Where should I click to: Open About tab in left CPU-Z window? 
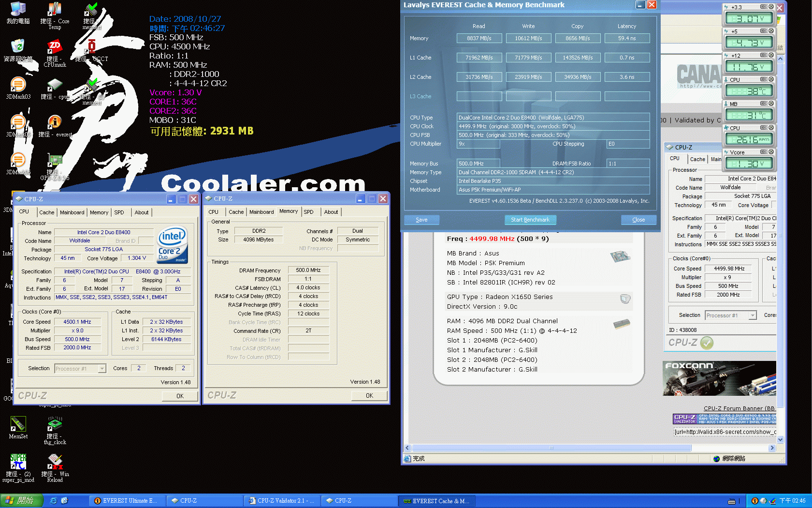(x=142, y=212)
